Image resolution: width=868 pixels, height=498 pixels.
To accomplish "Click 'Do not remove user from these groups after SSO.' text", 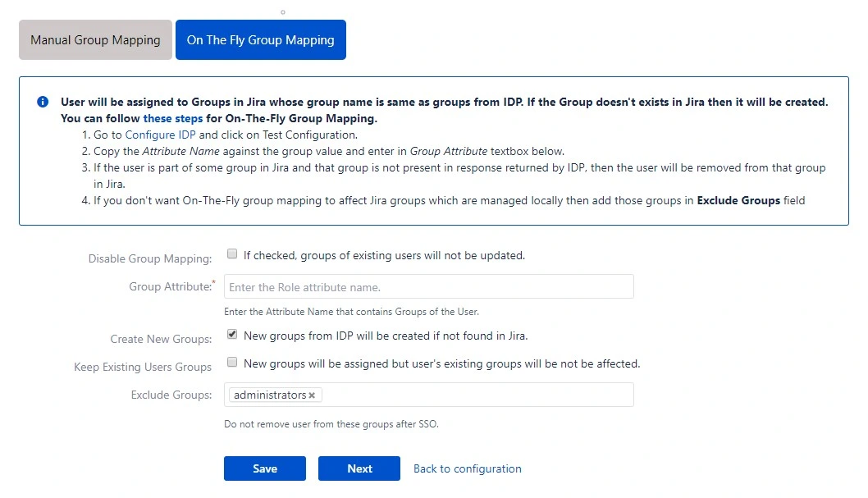I will (331, 424).
